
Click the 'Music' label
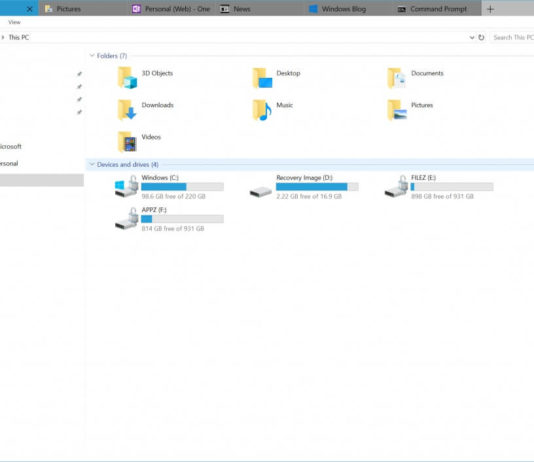tap(284, 105)
